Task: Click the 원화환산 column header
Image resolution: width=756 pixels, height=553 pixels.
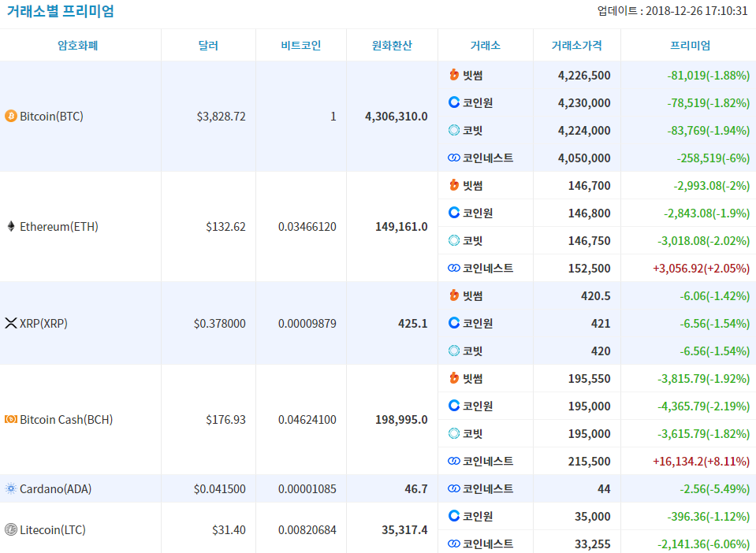Action: tap(392, 45)
